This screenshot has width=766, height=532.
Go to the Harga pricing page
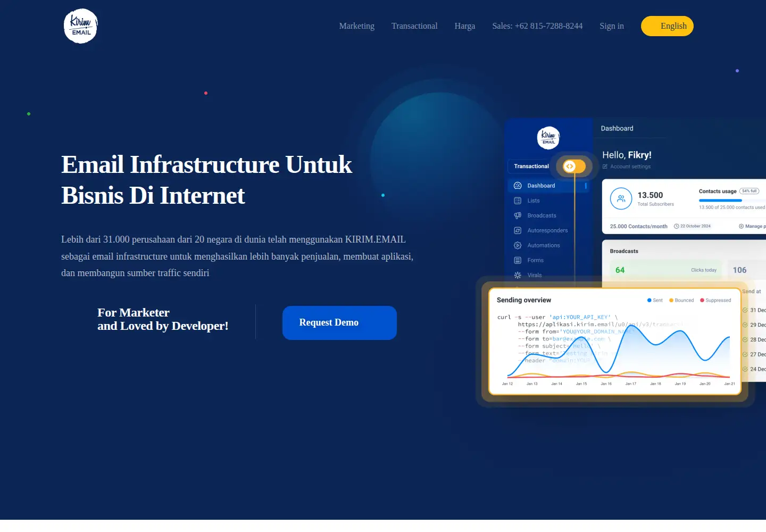[465, 26]
